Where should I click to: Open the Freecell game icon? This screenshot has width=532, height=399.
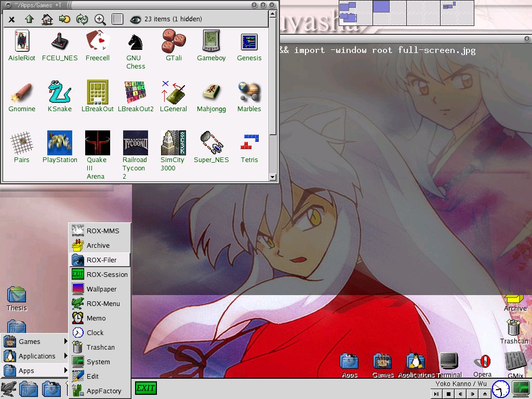[x=98, y=46]
